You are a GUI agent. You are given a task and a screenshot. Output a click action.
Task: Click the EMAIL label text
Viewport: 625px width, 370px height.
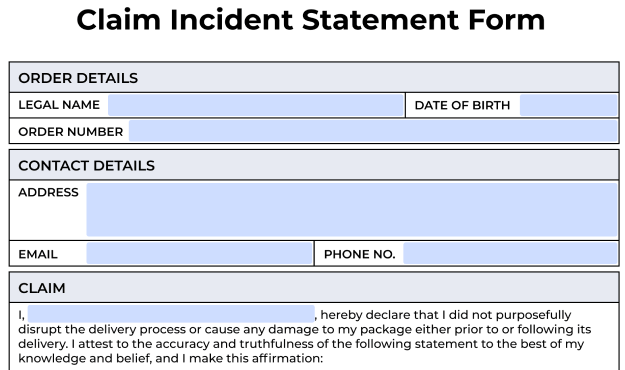[38, 254]
